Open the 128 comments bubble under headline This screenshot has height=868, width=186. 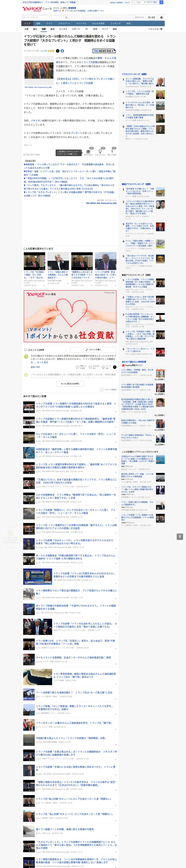click(x=44, y=51)
